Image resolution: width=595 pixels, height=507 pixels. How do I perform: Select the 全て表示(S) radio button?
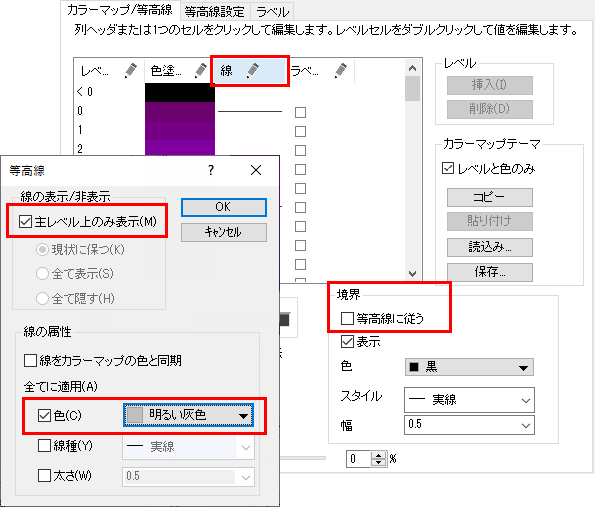click(42, 273)
